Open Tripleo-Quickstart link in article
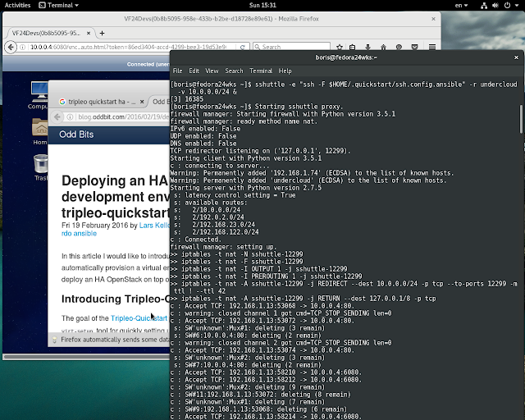 coord(139,318)
